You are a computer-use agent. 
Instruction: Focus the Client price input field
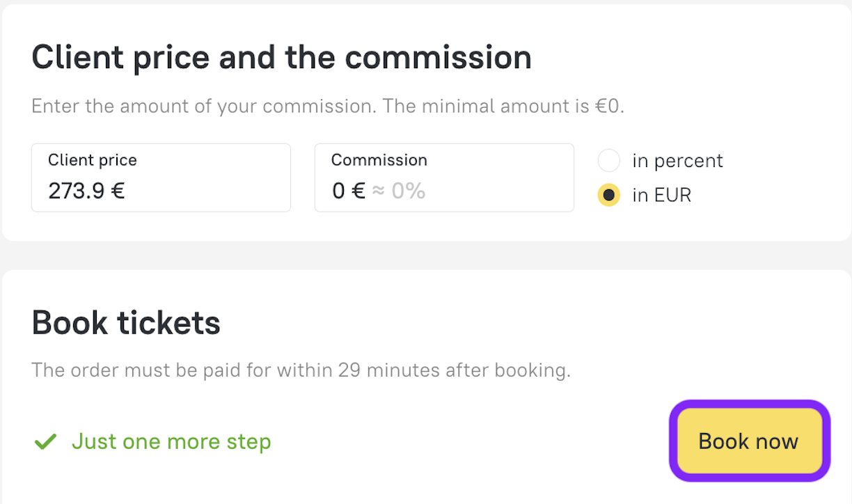pyautogui.click(x=161, y=178)
